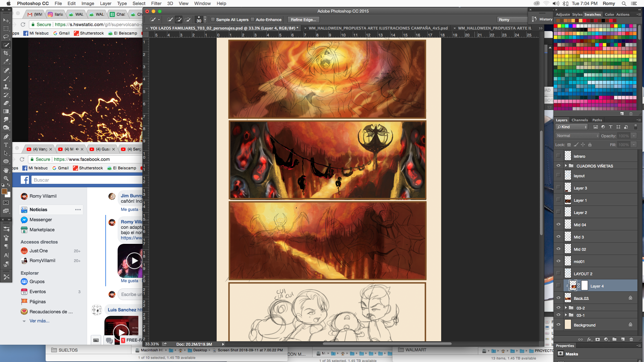The width and height of the screenshot is (644, 362).
Task: Switch to the Channels tab
Action: pyautogui.click(x=580, y=120)
